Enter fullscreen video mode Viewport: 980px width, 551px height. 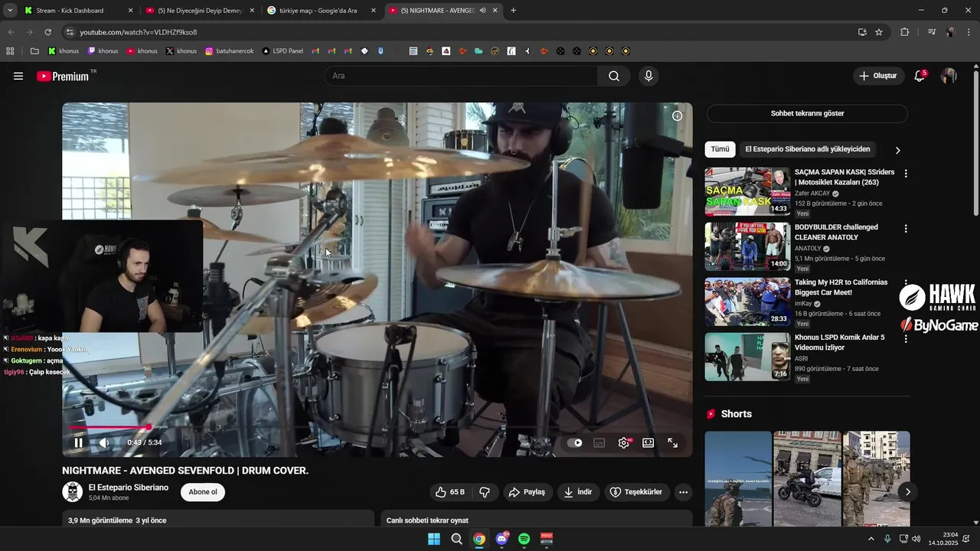672,442
